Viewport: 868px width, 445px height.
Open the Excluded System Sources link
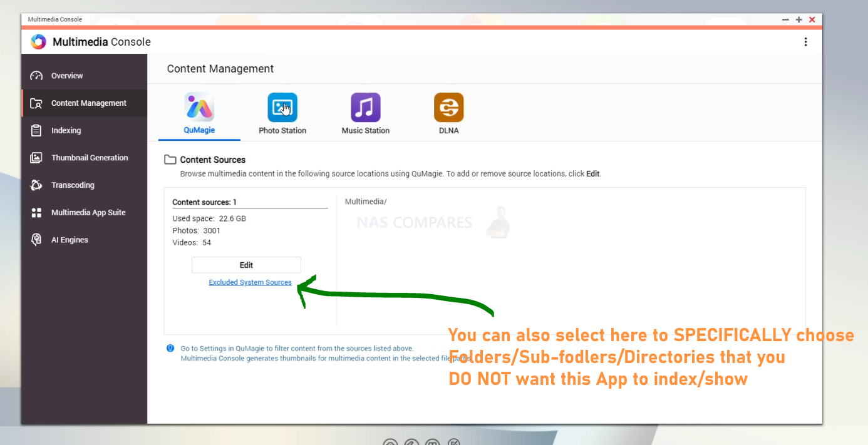coord(250,282)
